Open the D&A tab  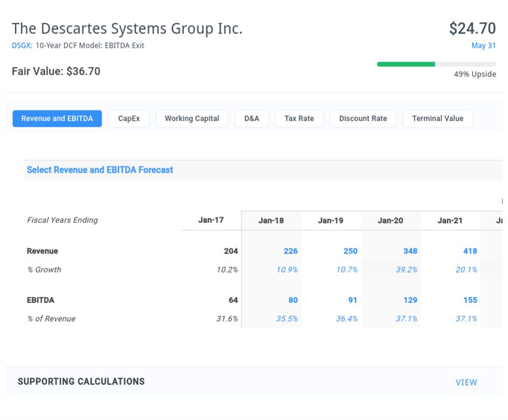coord(252,118)
